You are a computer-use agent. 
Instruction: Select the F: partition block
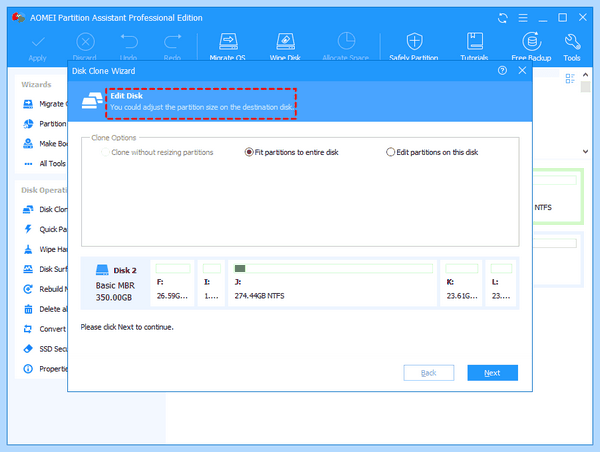point(173,283)
